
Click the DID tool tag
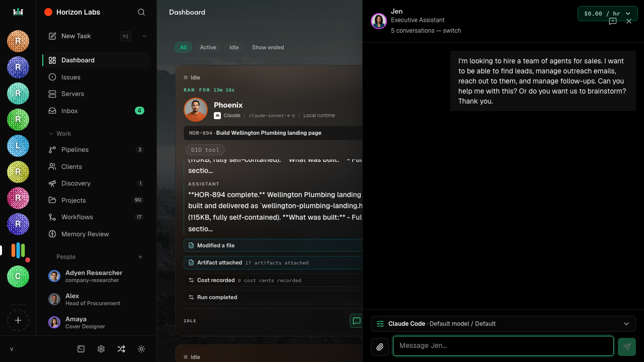pyautogui.click(x=205, y=150)
